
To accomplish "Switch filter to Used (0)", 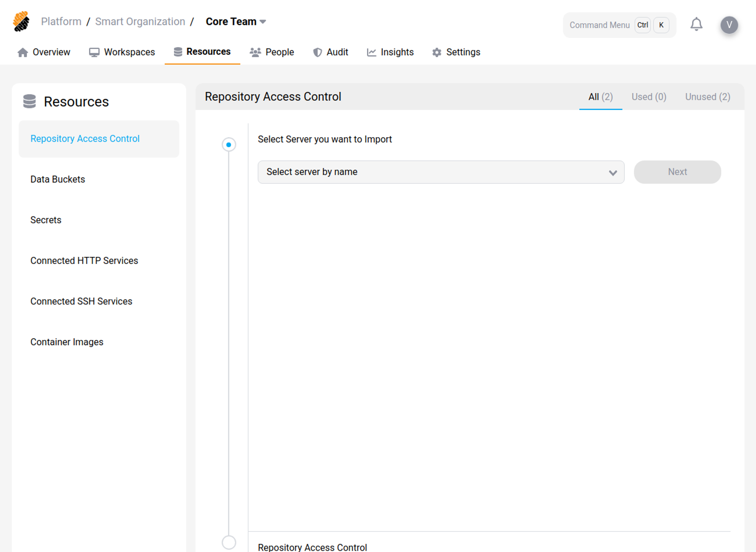I will click(648, 97).
